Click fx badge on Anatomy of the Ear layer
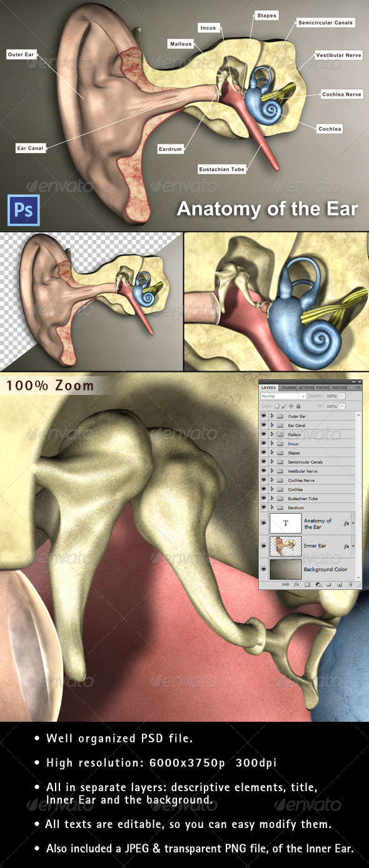Viewport: 369px width, 868px height. pyautogui.click(x=346, y=524)
